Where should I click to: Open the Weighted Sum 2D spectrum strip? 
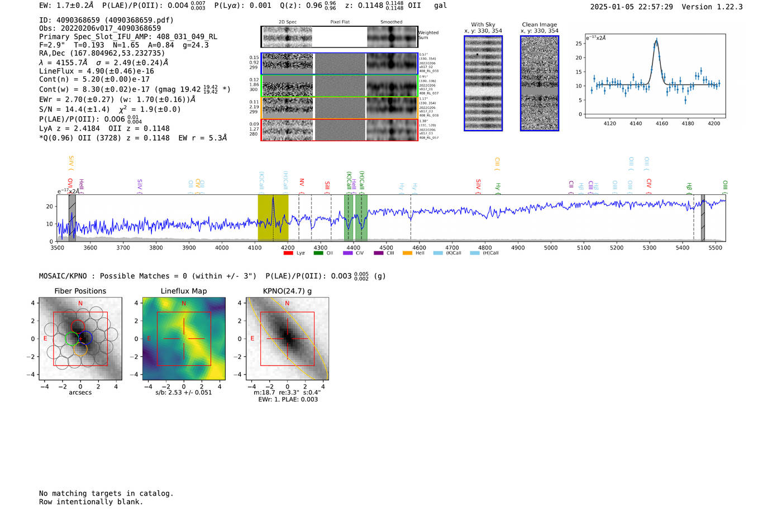coord(339,37)
